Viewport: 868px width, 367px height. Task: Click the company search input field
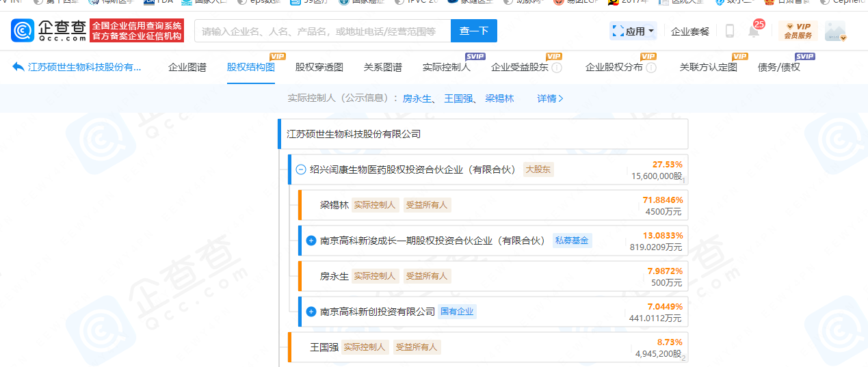coord(323,31)
